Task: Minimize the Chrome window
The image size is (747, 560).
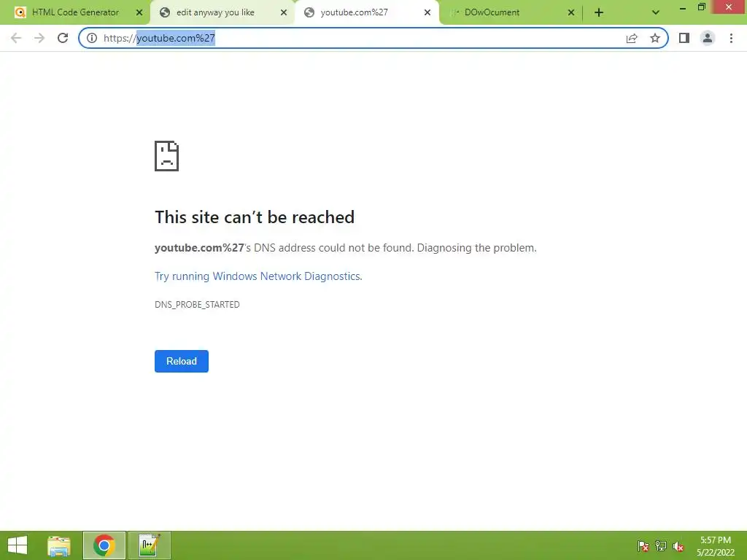Action: tap(683, 7)
